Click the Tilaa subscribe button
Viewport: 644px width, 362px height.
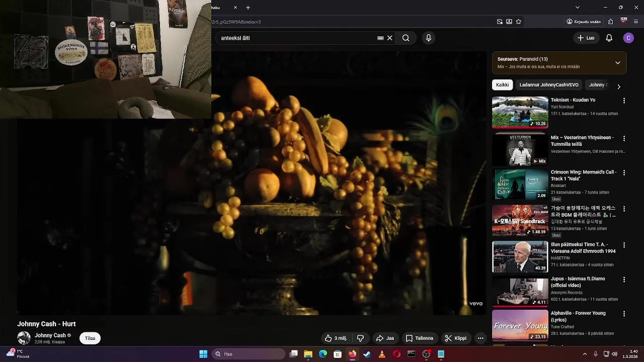(90, 338)
